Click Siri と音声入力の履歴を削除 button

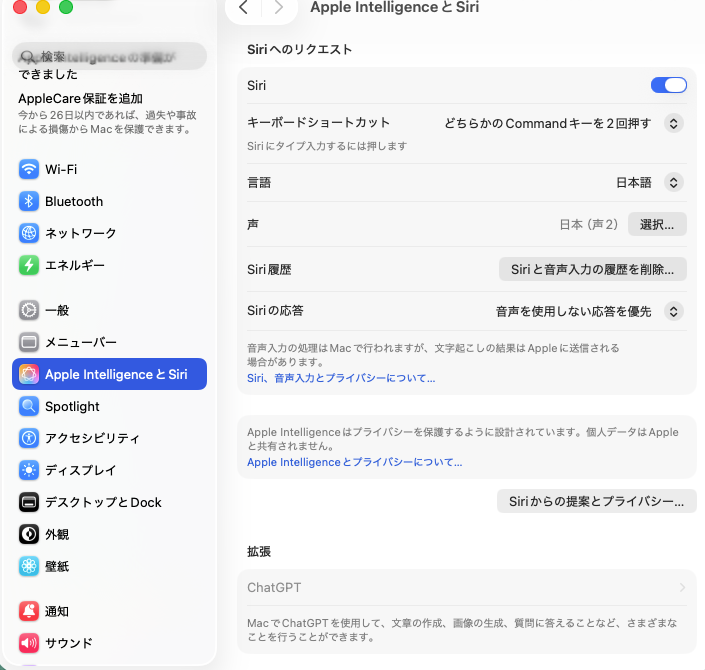(x=593, y=269)
